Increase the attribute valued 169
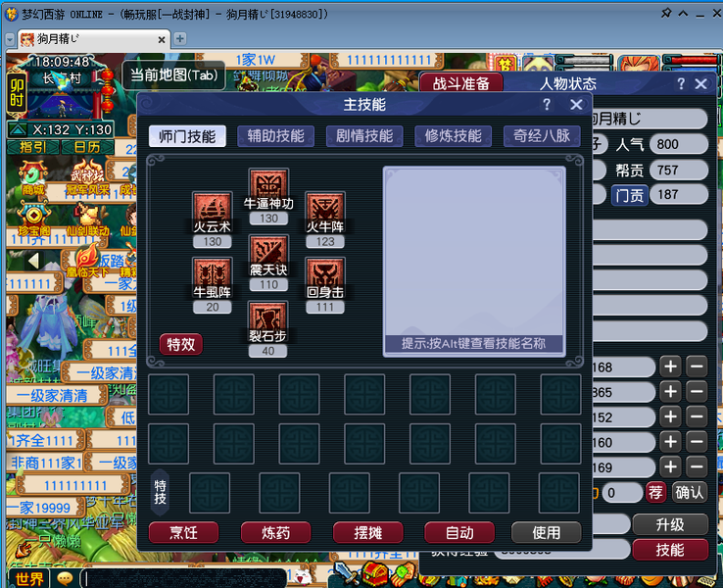 point(670,467)
